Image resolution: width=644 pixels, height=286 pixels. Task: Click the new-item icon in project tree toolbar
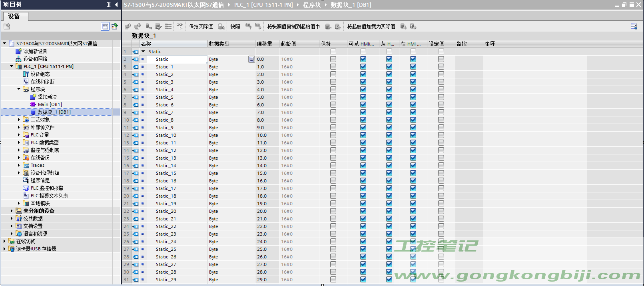coord(7,26)
